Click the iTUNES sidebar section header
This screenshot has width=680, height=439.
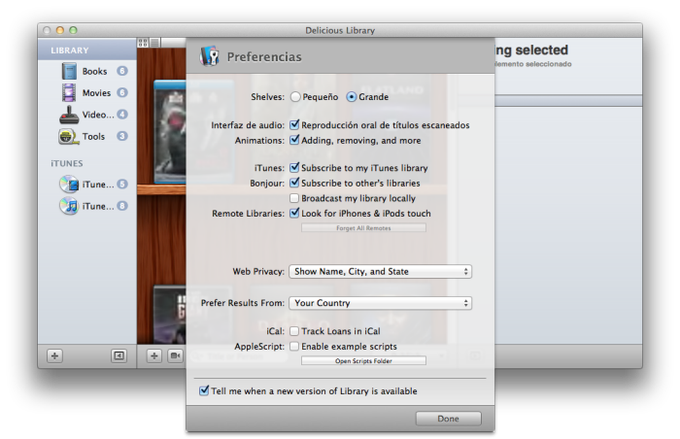point(67,164)
